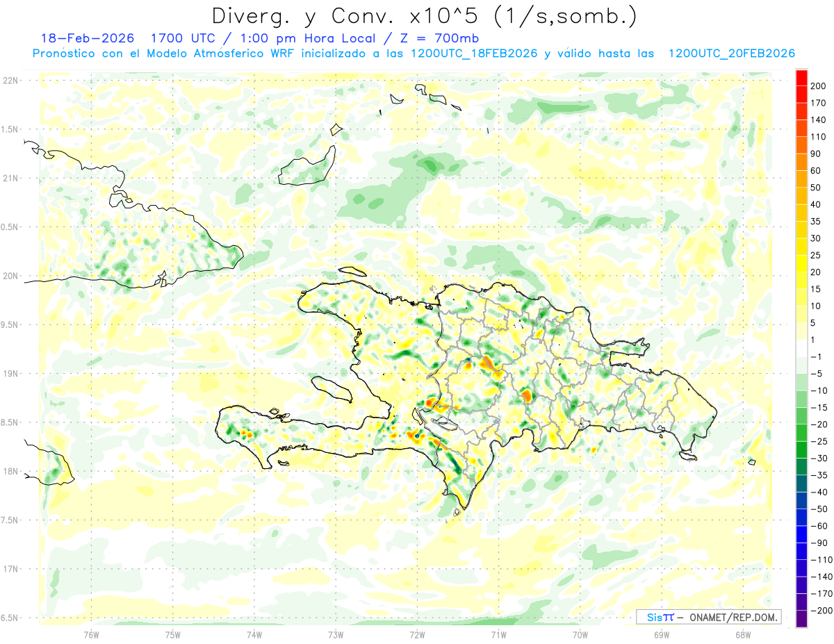Click the '72W' longitude label

point(417,634)
